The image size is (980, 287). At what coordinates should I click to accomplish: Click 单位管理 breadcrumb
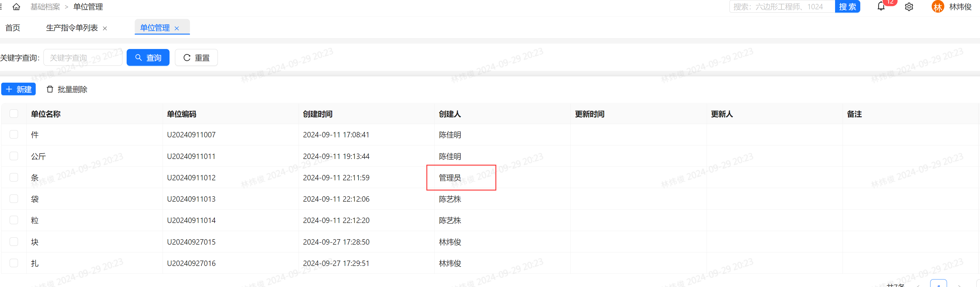[x=88, y=7]
